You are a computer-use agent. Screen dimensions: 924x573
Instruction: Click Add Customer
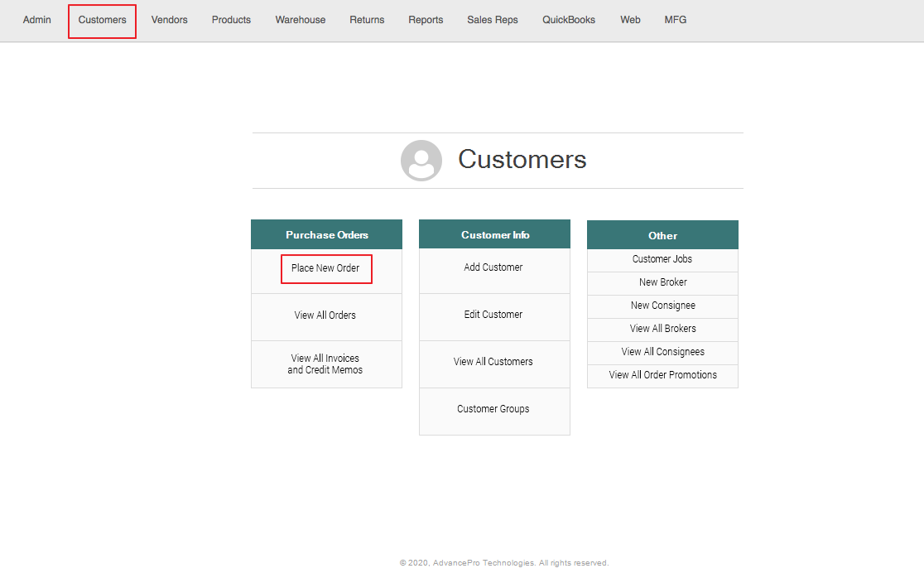coord(493,267)
